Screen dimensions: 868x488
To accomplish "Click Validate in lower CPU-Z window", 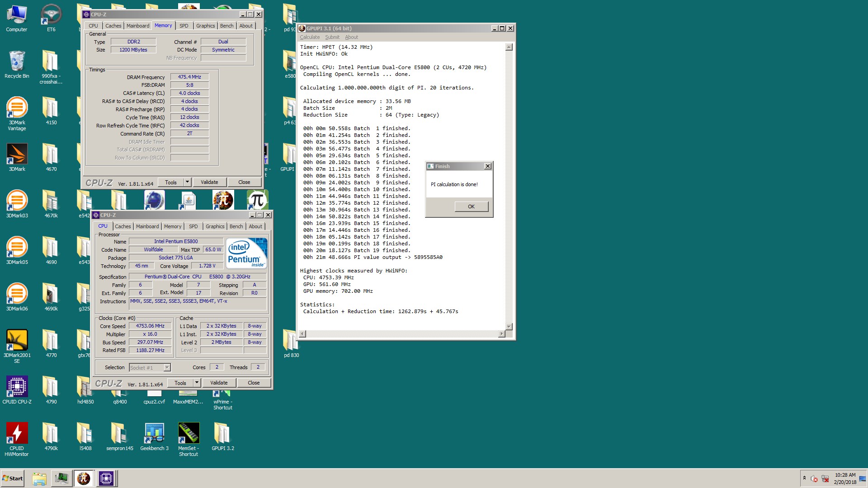I will [x=219, y=383].
